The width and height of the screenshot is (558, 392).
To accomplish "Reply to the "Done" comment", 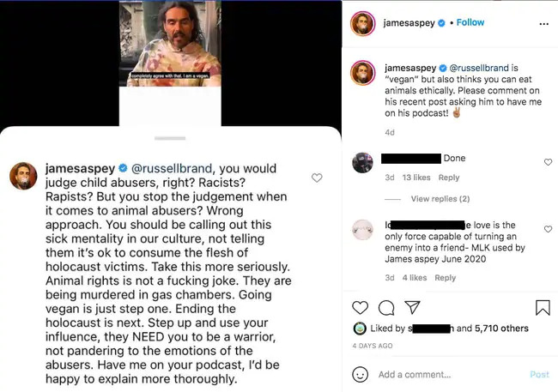I will 449,178.
